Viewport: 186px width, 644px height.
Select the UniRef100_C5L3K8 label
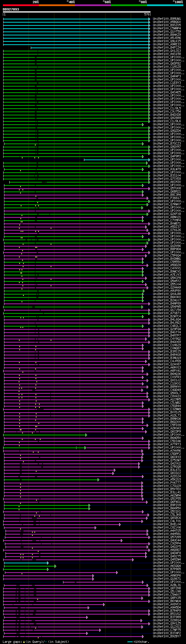point(167,515)
